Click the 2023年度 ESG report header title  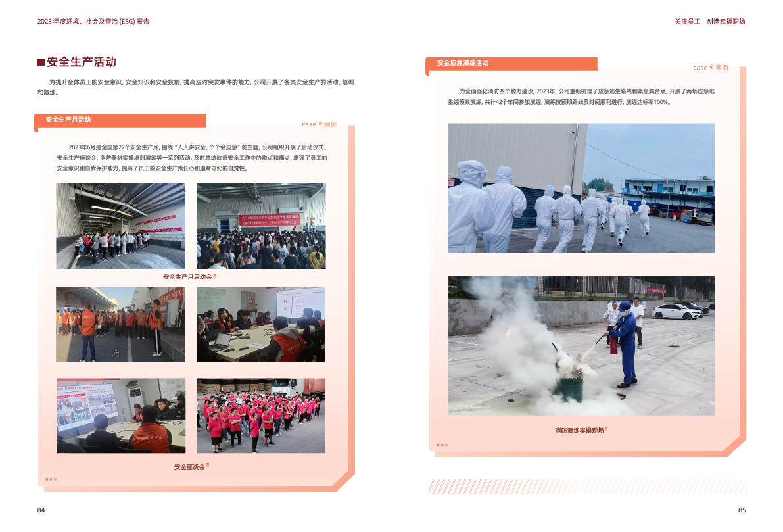point(93,22)
